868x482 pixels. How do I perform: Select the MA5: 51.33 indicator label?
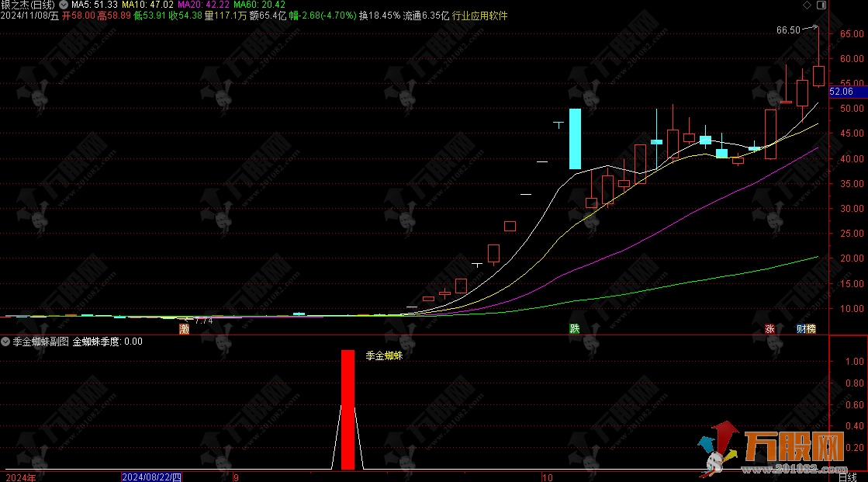point(95,5)
